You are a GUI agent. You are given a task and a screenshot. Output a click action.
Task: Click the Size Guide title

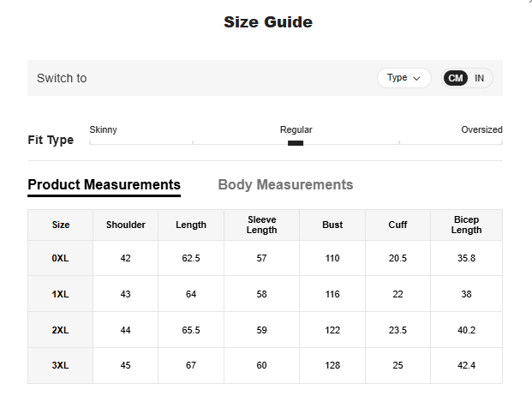point(267,22)
